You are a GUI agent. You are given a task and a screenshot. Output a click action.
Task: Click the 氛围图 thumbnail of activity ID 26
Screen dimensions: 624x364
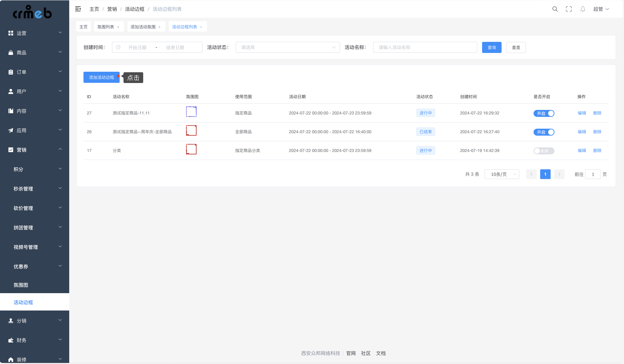191,130
